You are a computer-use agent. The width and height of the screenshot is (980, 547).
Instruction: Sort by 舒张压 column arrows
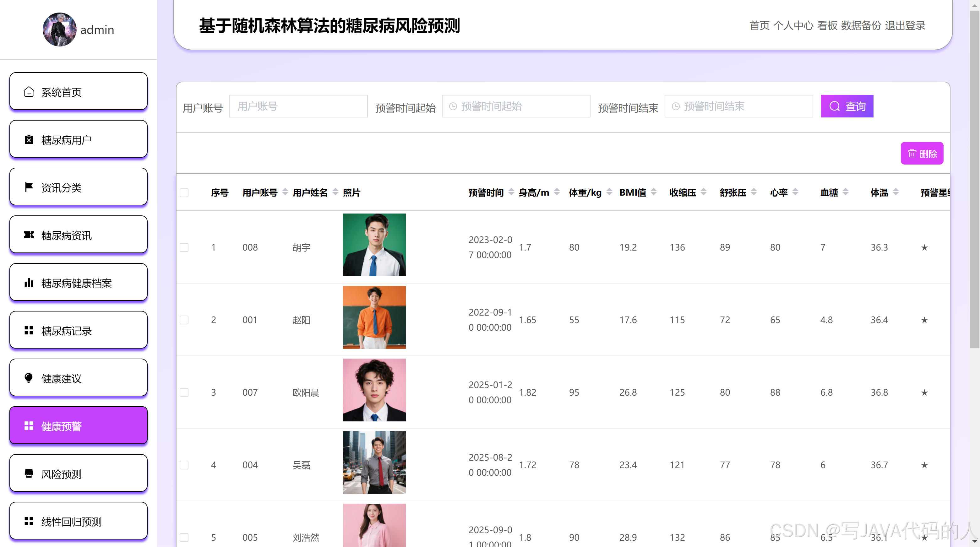(754, 192)
